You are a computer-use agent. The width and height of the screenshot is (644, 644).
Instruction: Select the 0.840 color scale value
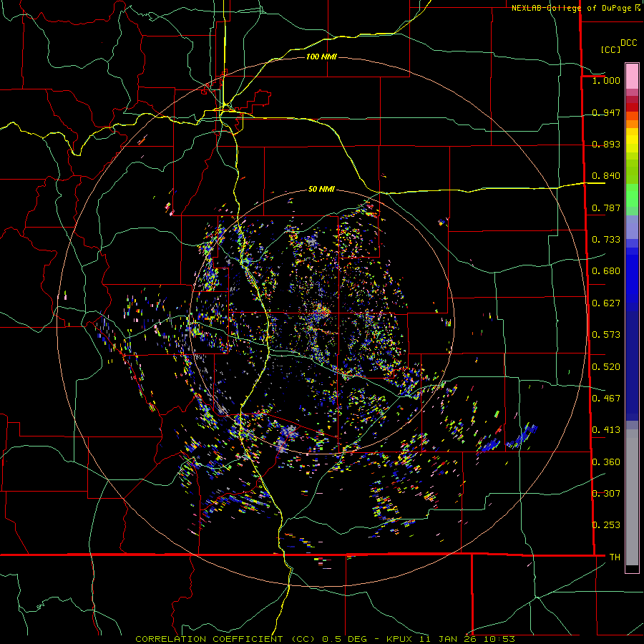[606, 176]
